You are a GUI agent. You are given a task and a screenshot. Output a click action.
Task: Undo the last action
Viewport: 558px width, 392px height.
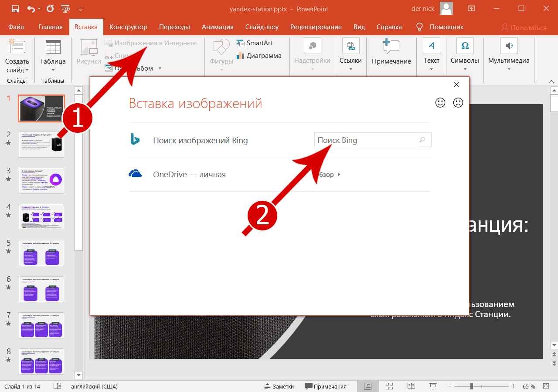tap(31, 9)
